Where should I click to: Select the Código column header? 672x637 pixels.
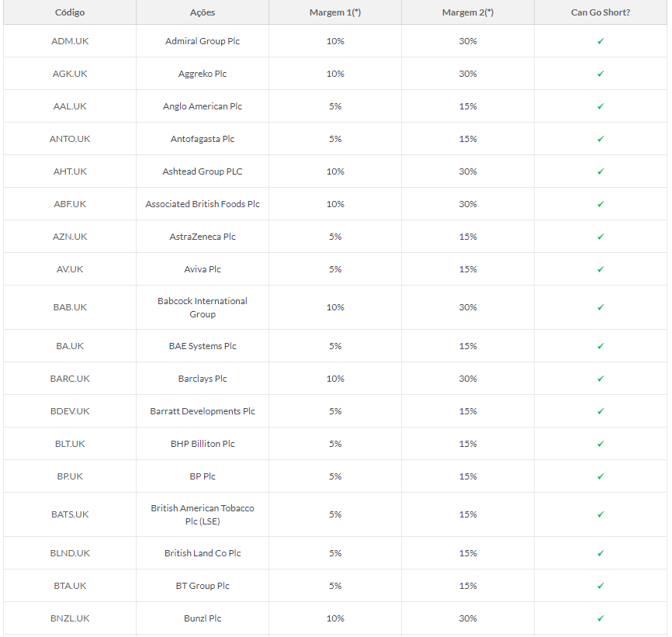coord(70,12)
